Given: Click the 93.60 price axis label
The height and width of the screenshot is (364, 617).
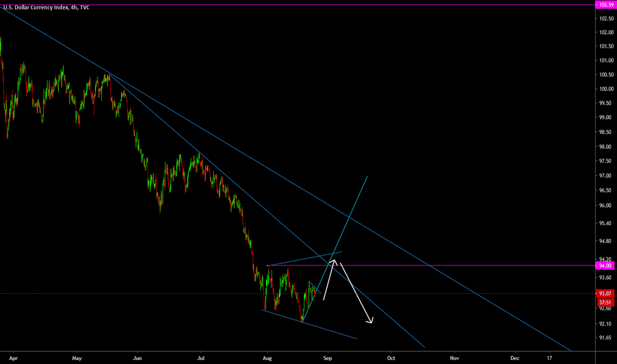Looking at the screenshot, I should pos(605,277).
